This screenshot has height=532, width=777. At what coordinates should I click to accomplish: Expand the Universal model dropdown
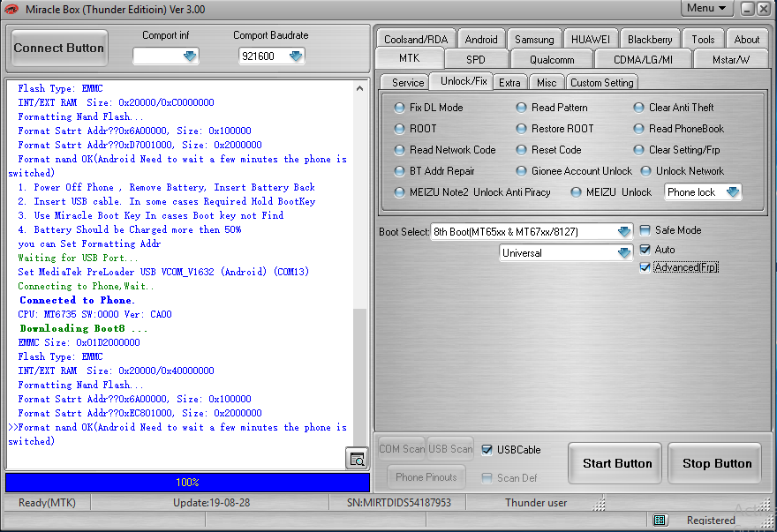624,252
